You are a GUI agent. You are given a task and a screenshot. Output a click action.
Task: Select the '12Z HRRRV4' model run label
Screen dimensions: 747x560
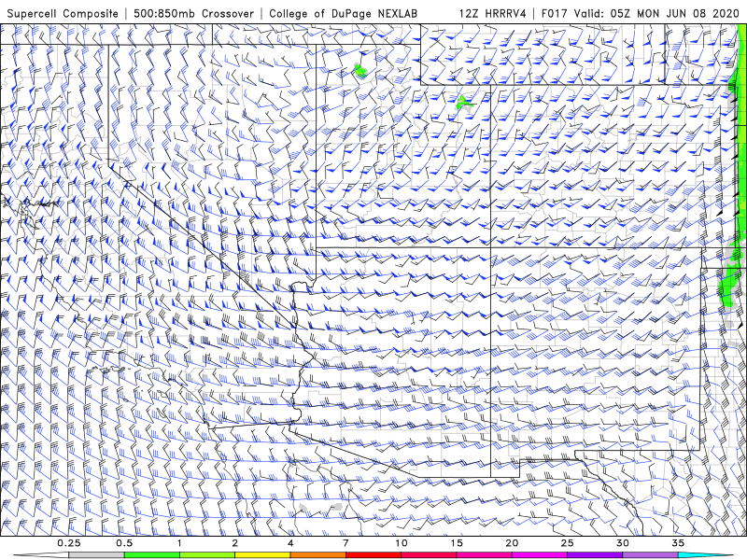coord(492,14)
